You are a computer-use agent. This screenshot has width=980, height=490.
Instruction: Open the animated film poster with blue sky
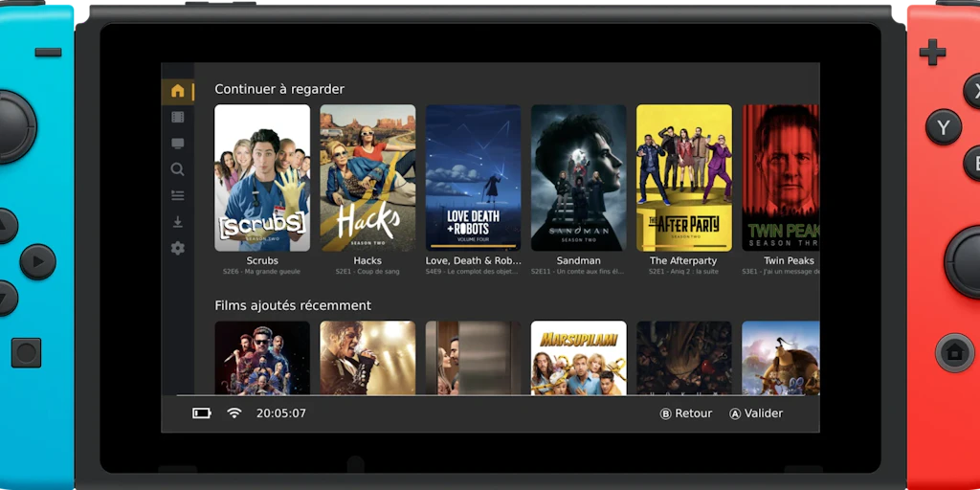pyautogui.click(x=781, y=358)
